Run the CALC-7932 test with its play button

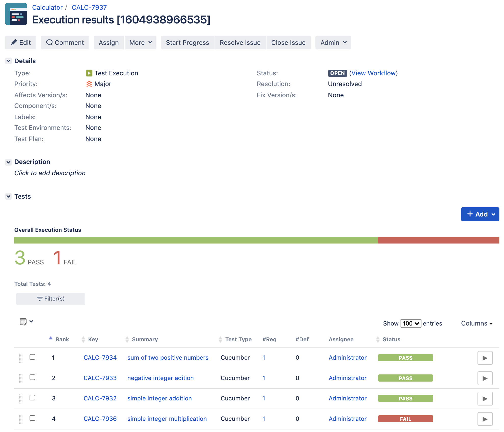click(x=485, y=399)
